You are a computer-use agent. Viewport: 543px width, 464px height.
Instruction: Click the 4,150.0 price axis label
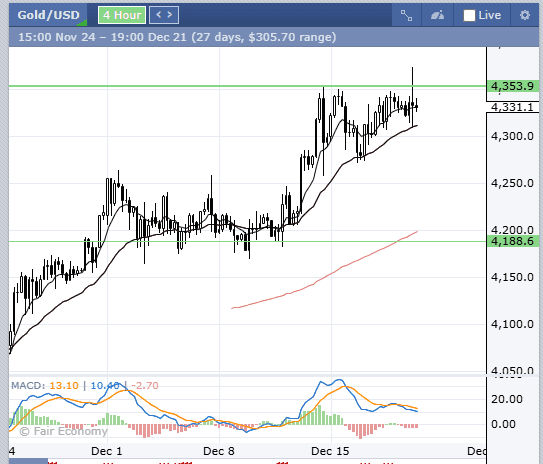pyautogui.click(x=512, y=277)
